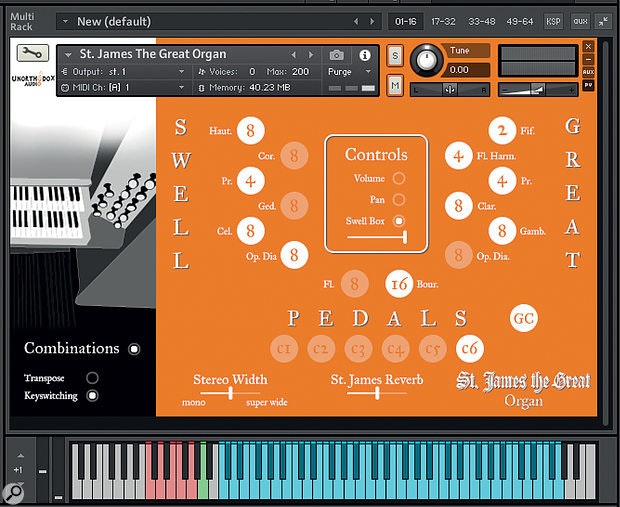
Task: Enable the Transpose option
Action: coord(92,378)
